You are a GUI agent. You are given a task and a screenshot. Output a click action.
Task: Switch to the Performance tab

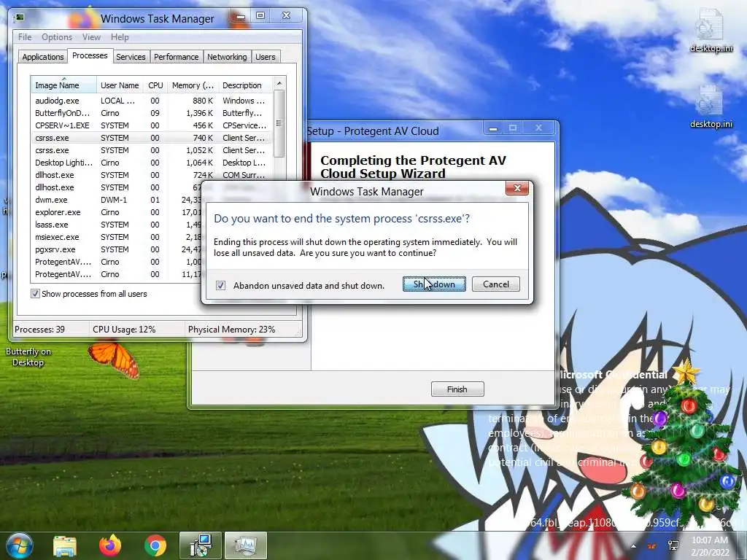(177, 57)
